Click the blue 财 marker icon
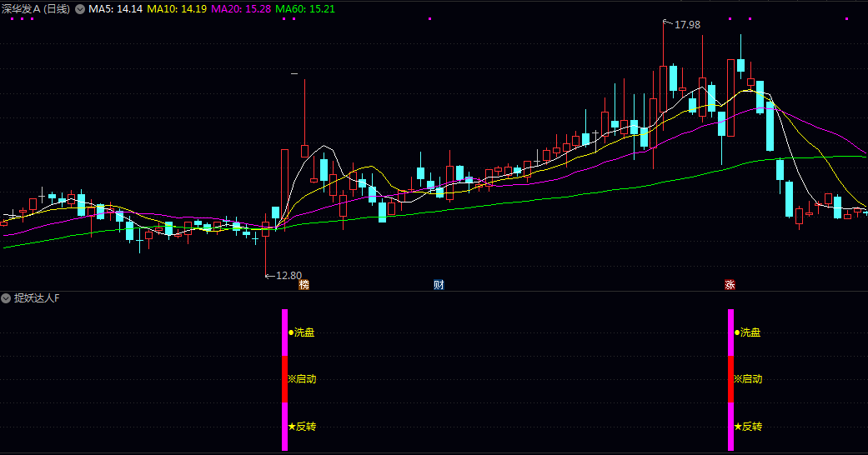 [x=439, y=284]
